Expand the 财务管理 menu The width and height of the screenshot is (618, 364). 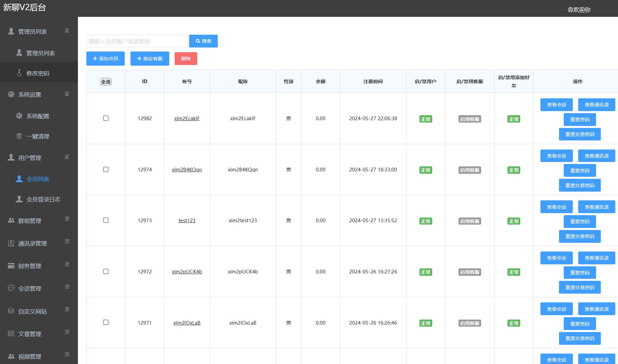(67, 264)
